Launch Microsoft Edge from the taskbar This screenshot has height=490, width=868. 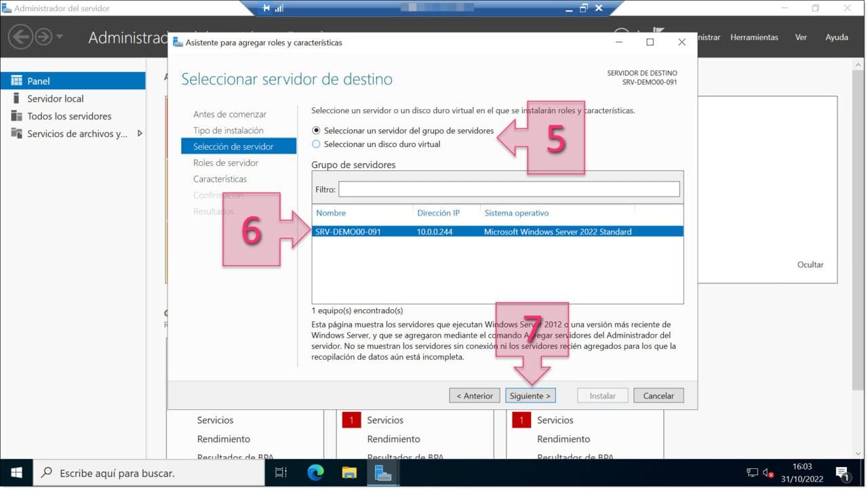(x=315, y=473)
